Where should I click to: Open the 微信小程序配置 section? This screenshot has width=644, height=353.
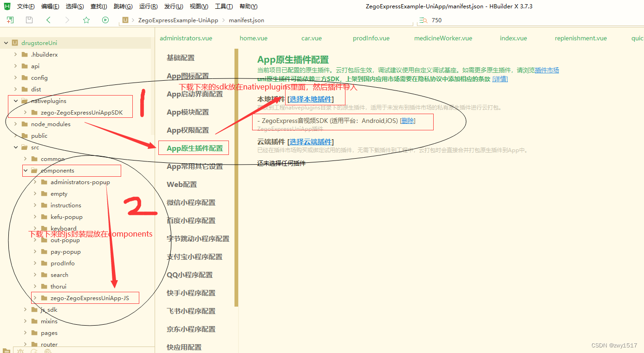(191, 203)
